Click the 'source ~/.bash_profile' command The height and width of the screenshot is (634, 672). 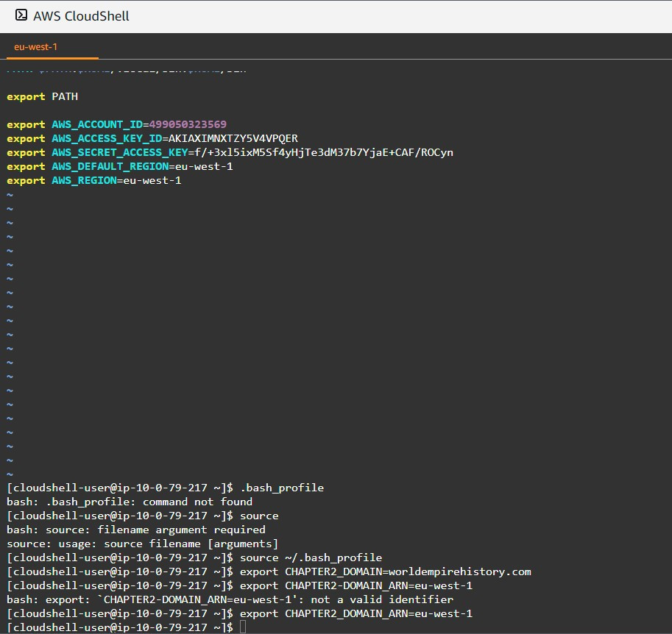(311, 558)
